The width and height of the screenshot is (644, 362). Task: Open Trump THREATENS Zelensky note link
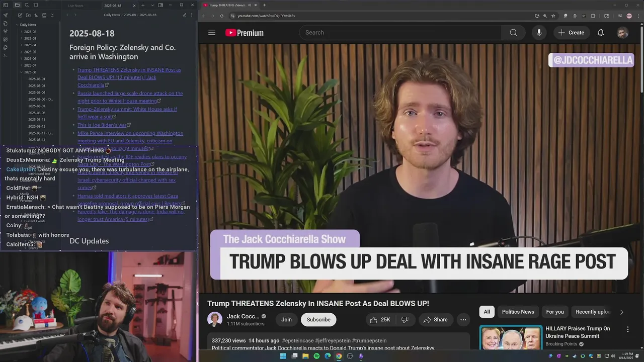pyautogui.click(x=129, y=77)
